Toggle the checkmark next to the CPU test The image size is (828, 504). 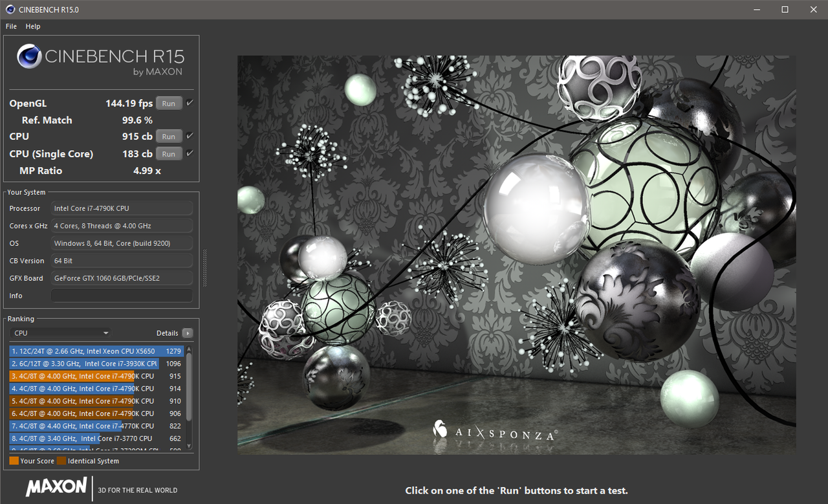coord(189,136)
